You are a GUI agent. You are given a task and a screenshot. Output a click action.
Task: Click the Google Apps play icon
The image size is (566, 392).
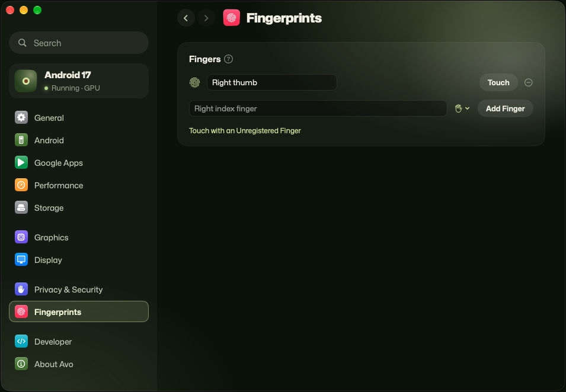21,163
